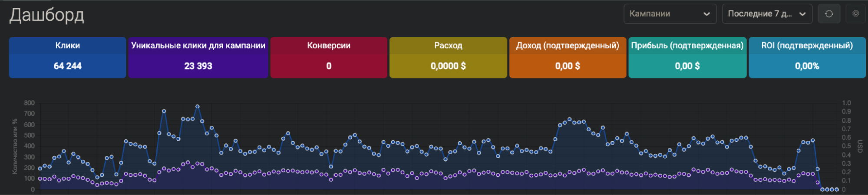Open the Кампании dropdown

coord(670,14)
